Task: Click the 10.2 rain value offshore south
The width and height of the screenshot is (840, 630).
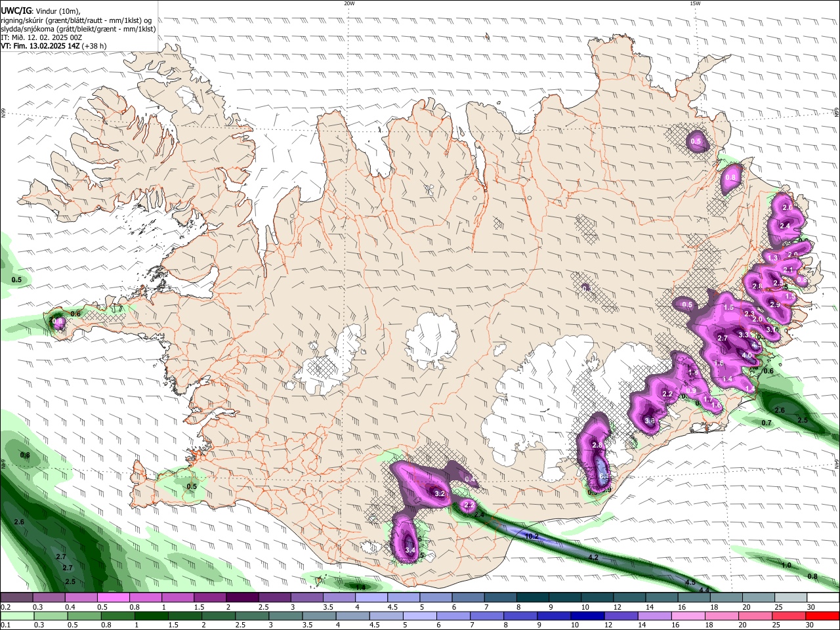Action: tap(532, 537)
